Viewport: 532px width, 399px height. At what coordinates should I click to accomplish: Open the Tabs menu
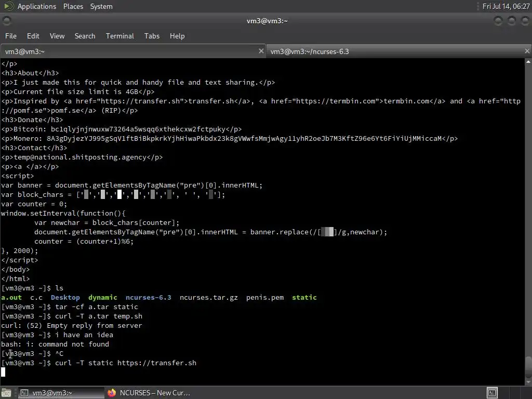[152, 36]
